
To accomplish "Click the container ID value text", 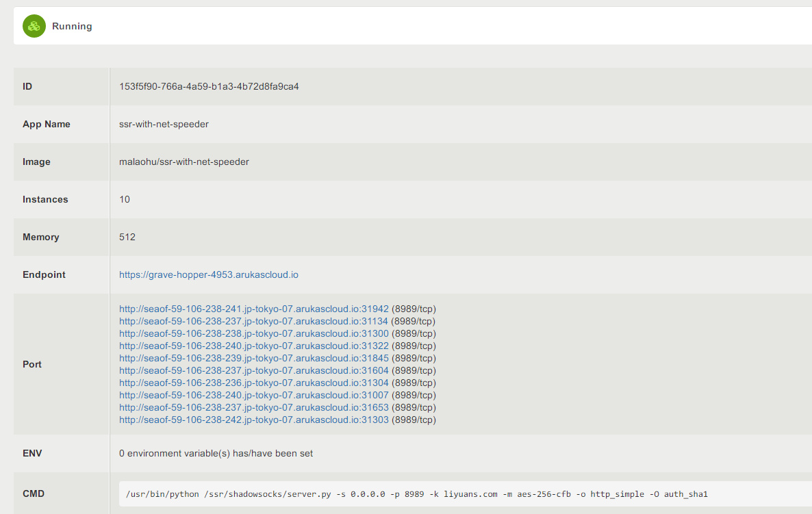I will coord(209,87).
